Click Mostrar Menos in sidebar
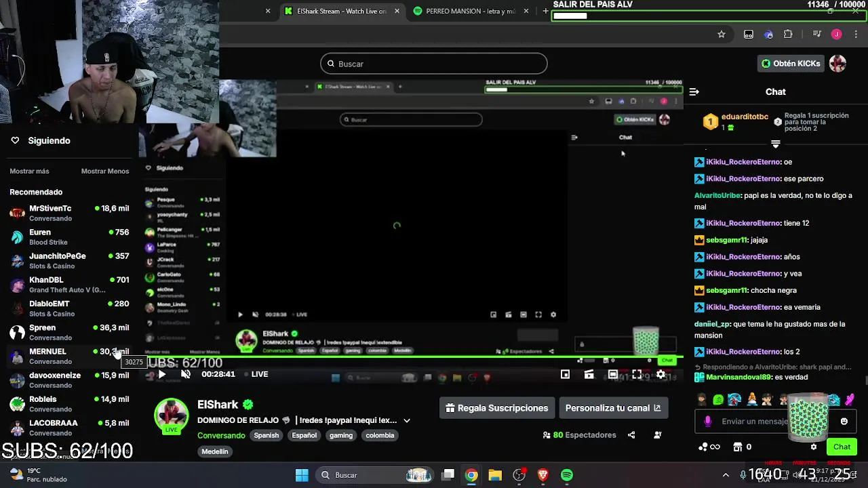Viewport: 868px width, 488px height. pyautogui.click(x=105, y=171)
